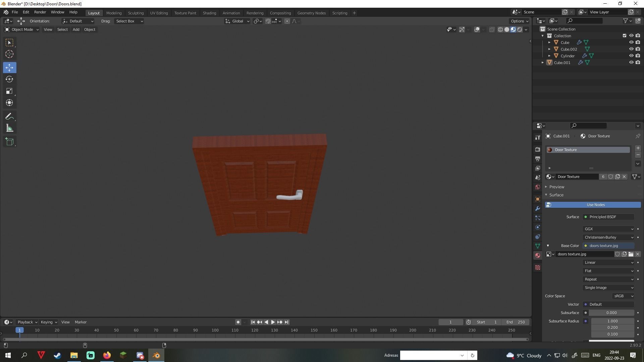Open the Material properties tab
The height and width of the screenshot is (362, 644).
pos(538,255)
